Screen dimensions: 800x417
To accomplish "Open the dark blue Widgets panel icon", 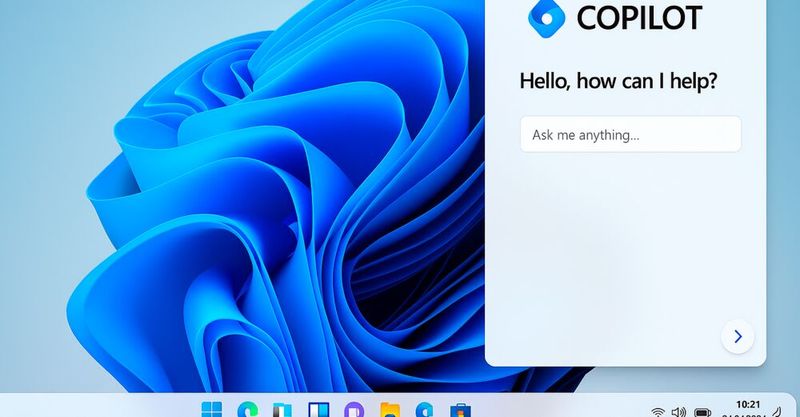I will coord(318,410).
